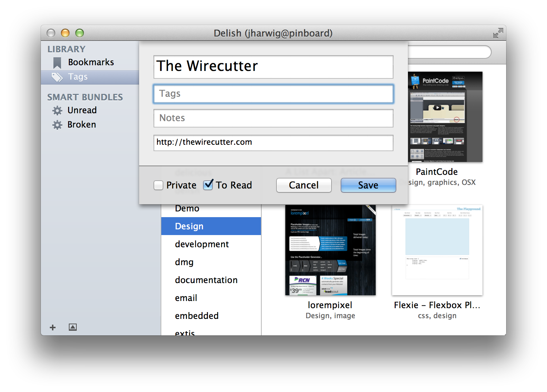Viewport: 547px width, 392px height.
Task: Minimize the Delish window with yellow button
Action: tap(65, 33)
